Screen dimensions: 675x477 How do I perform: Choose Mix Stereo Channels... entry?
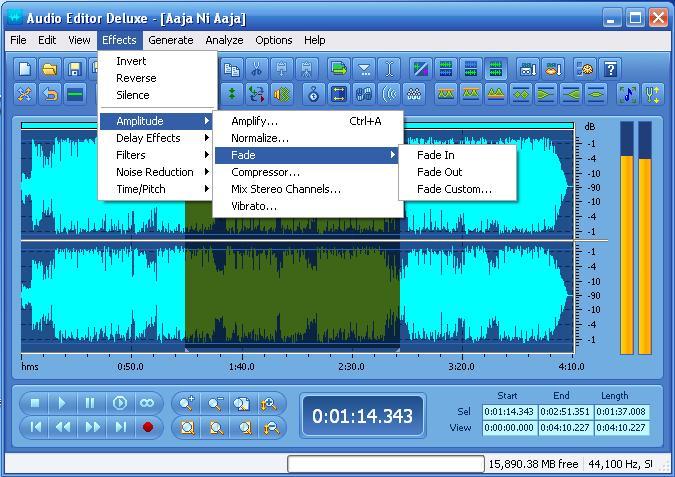click(307, 189)
